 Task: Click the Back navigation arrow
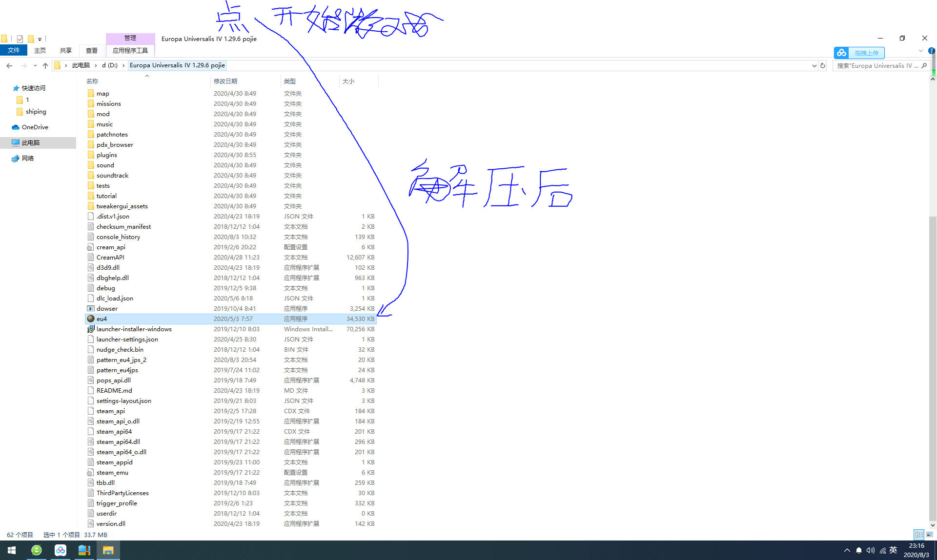coord(9,65)
